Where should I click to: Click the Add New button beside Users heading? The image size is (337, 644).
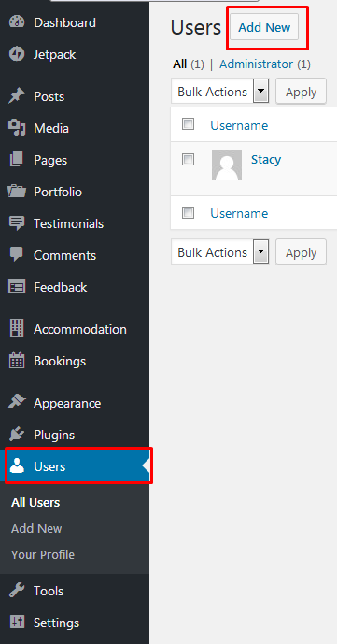pyautogui.click(x=264, y=27)
